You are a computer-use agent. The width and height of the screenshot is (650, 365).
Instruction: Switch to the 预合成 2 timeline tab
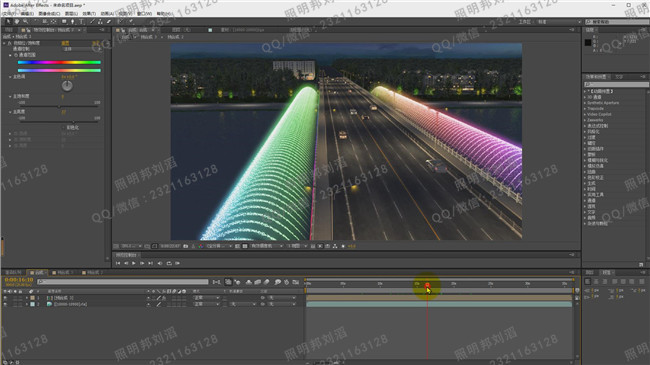pyautogui.click(x=92, y=273)
